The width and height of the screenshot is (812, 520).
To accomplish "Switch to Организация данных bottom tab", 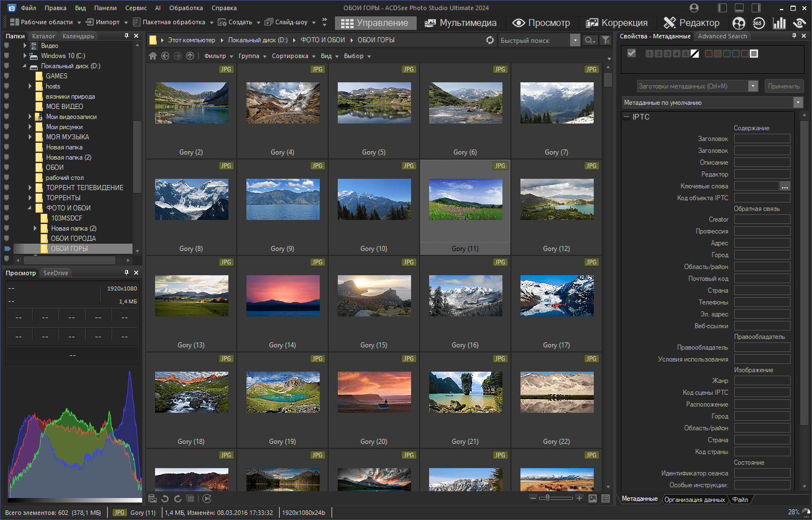I will [694, 500].
